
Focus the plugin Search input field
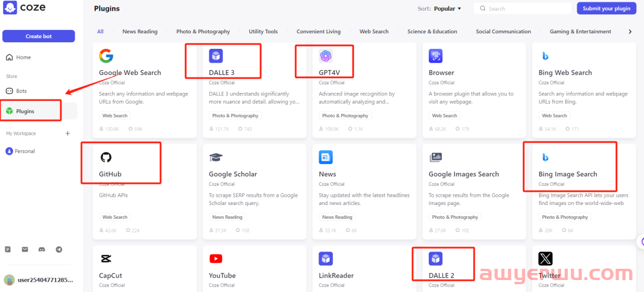tap(522, 8)
